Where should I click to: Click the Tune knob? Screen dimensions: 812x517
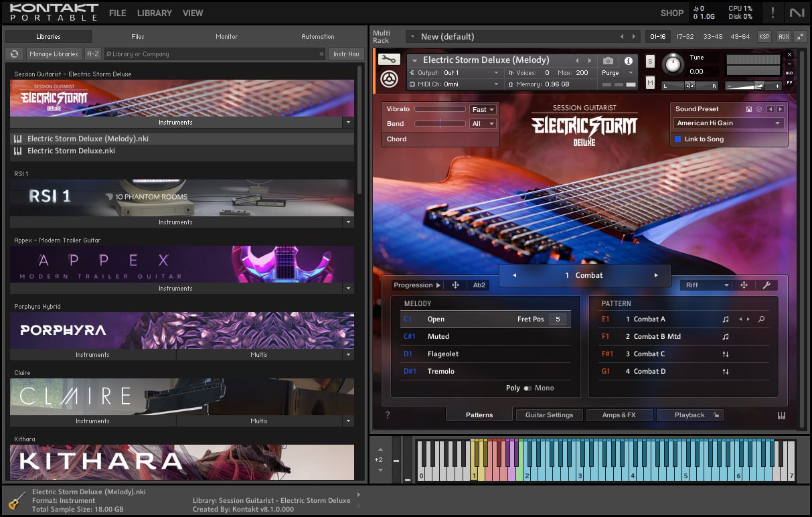point(672,65)
